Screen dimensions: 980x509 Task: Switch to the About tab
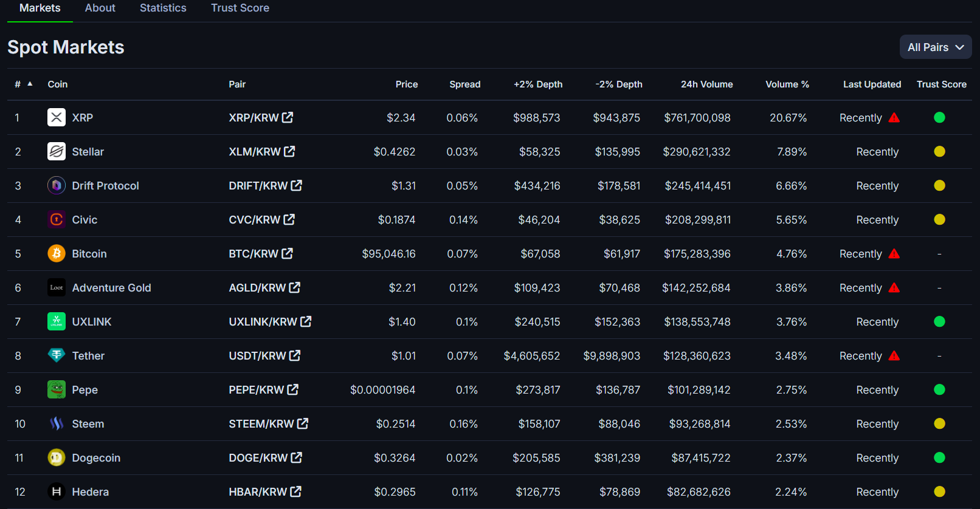[x=100, y=8]
